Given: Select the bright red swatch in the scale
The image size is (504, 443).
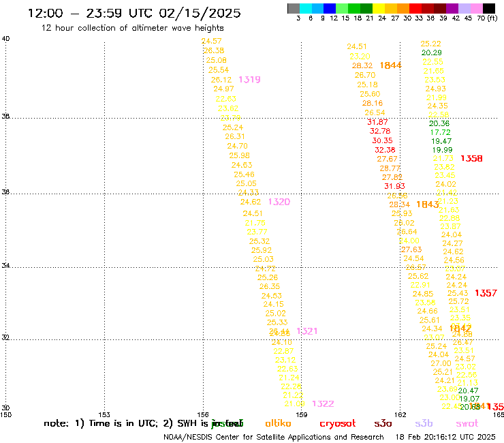Looking at the screenshot, I should 415,8.
